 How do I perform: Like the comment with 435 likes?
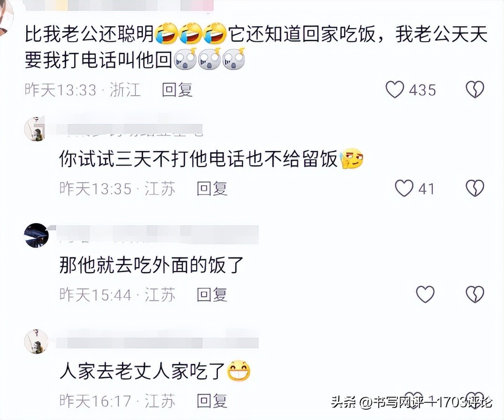coord(395,90)
